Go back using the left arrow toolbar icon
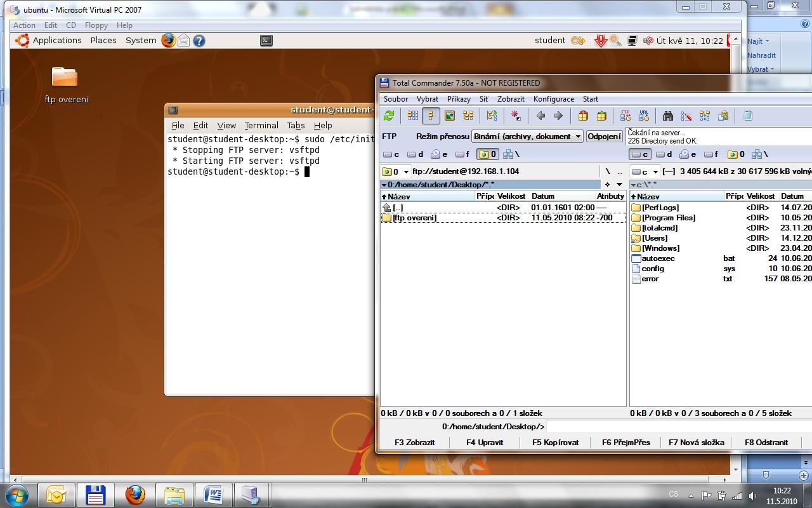 point(540,116)
